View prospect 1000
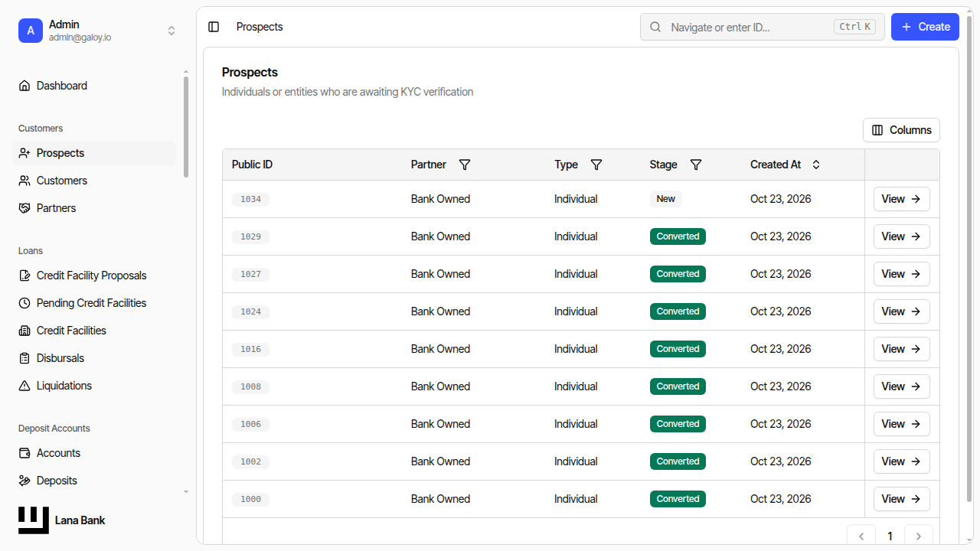The width and height of the screenshot is (980, 551). [x=901, y=499]
